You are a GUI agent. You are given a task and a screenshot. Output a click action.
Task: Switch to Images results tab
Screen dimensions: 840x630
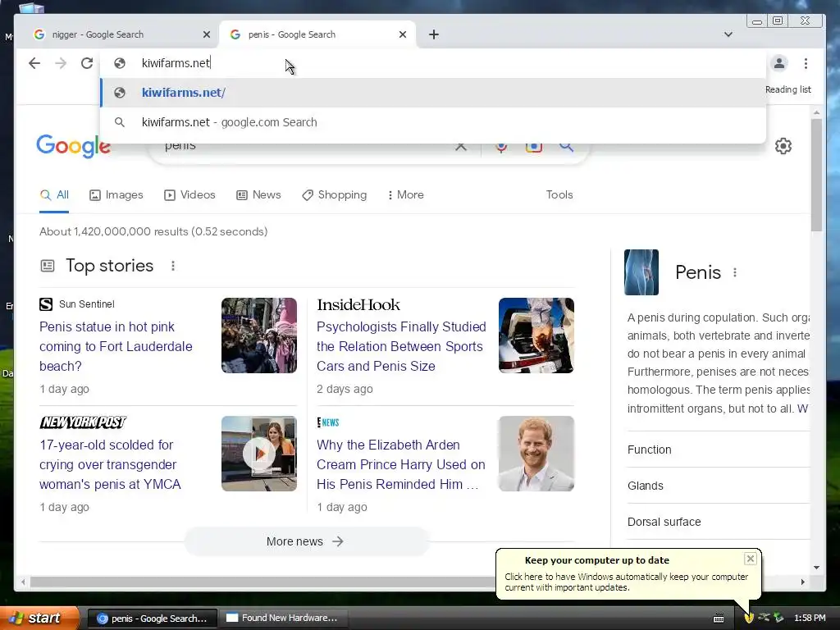(116, 195)
